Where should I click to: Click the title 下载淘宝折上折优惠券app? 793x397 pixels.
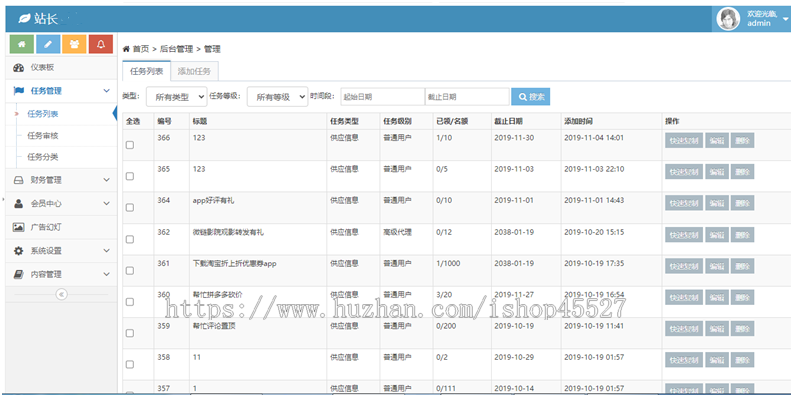pyautogui.click(x=235, y=263)
